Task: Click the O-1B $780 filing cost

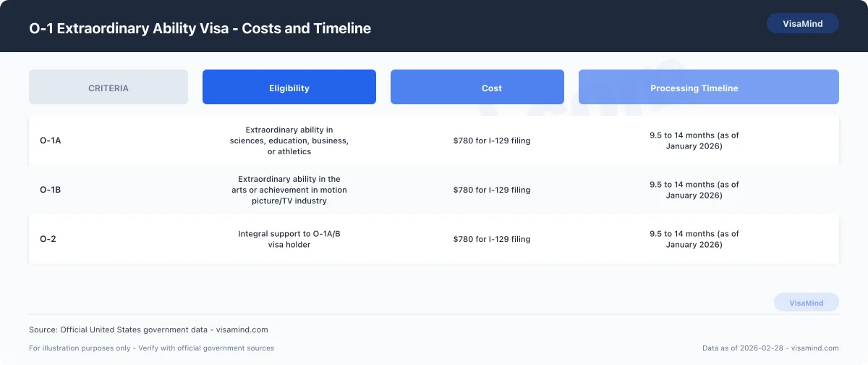Action: point(492,190)
